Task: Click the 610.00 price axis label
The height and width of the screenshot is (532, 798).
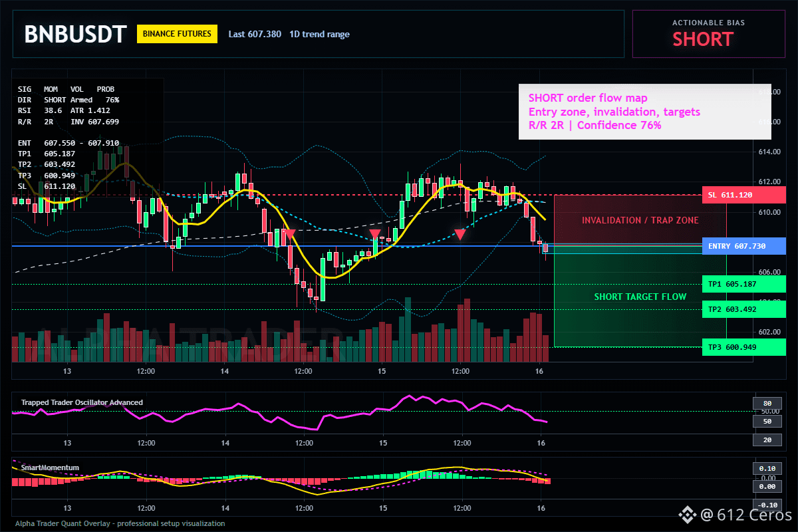Action: click(x=769, y=212)
